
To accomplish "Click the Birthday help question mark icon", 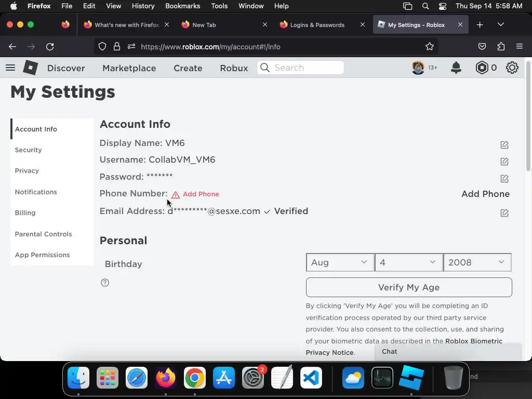I will pyautogui.click(x=105, y=283).
